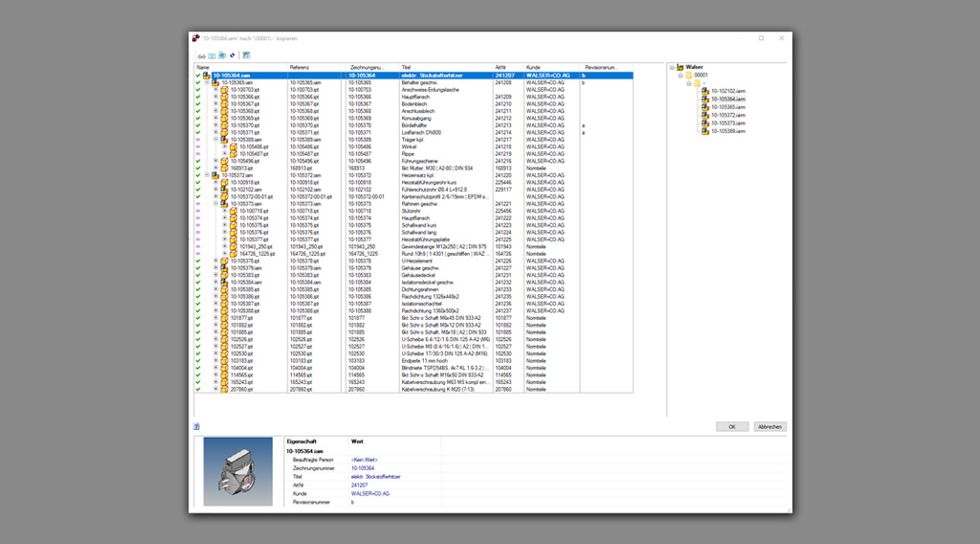Click the blue help icon above preview

(196, 427)
